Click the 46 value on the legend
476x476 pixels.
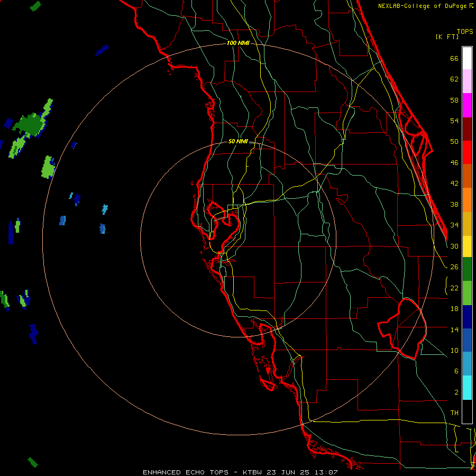(x=454, y=163)
